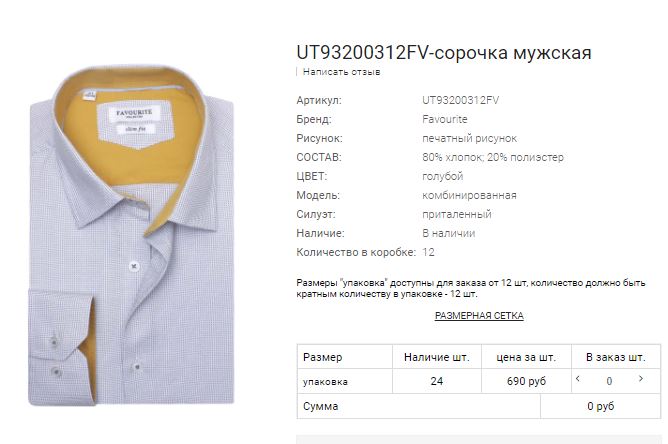Click the Favourite brand value

(x=445, y=119)
